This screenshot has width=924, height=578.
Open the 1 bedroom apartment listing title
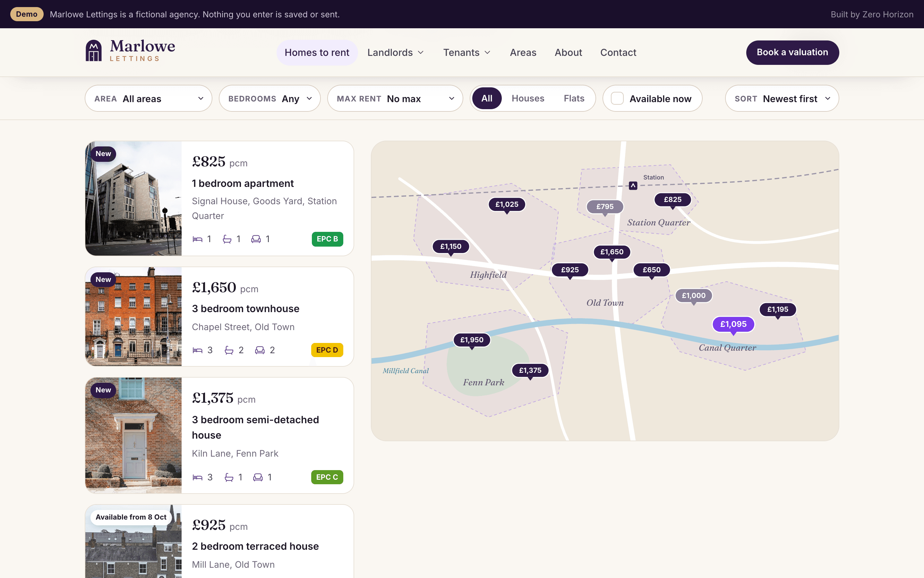[x=243, y=183]
